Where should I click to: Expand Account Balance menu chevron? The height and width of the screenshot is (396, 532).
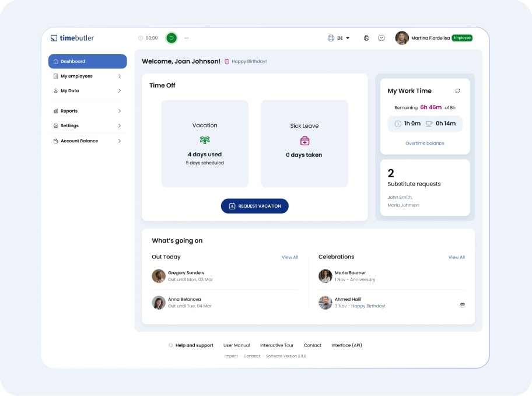click(120, 141)
